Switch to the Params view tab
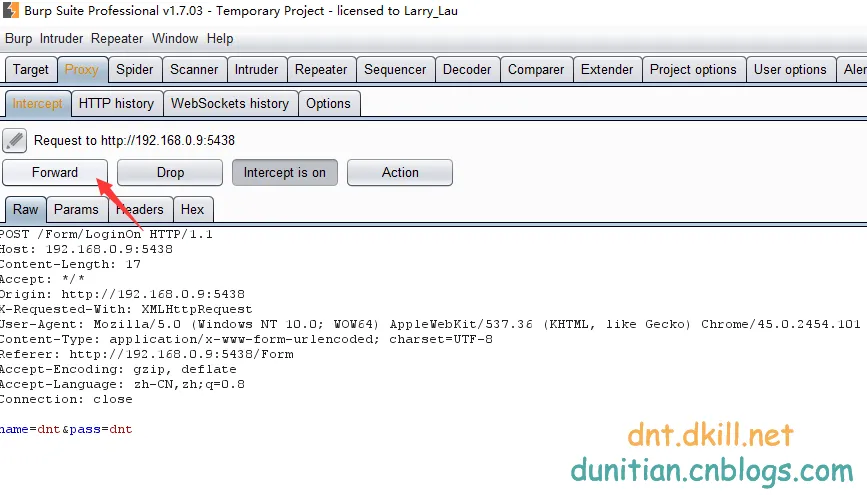 coord(76,210)
